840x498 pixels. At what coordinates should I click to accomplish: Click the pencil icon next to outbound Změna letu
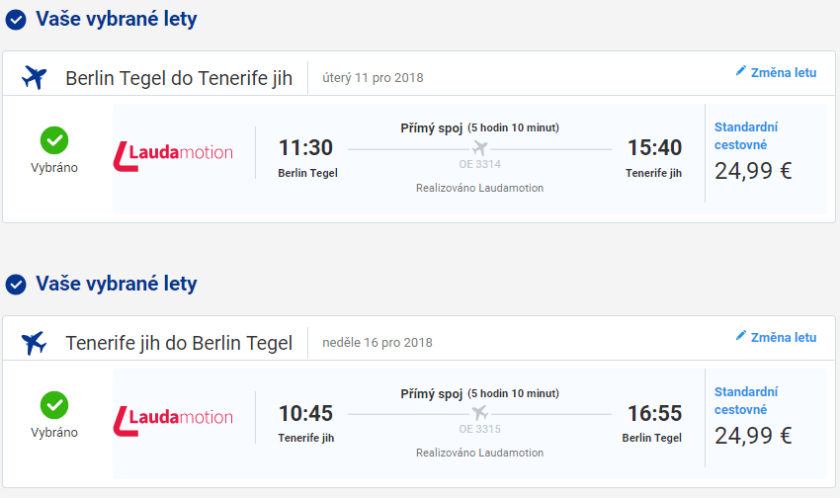[x=741, y=71]
